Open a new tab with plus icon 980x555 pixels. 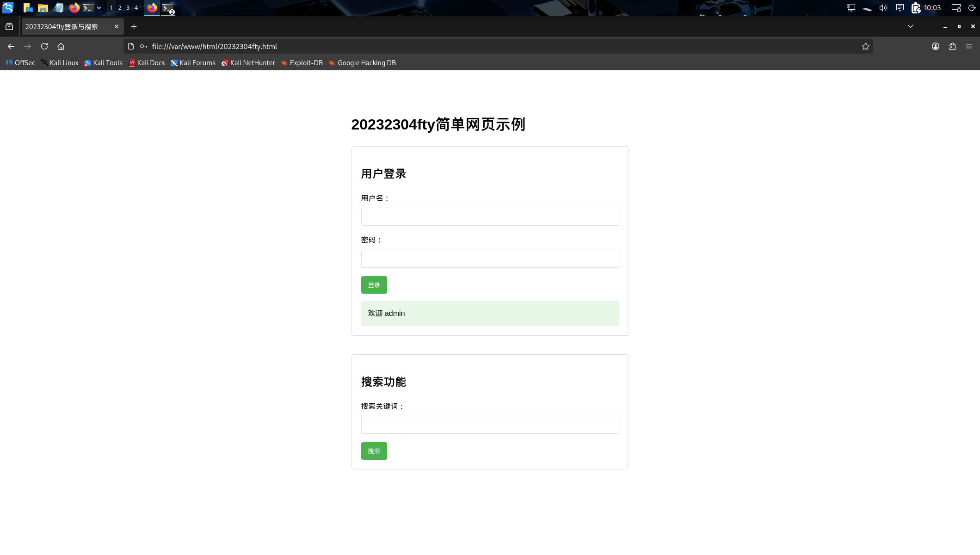(x=134, y=27)
